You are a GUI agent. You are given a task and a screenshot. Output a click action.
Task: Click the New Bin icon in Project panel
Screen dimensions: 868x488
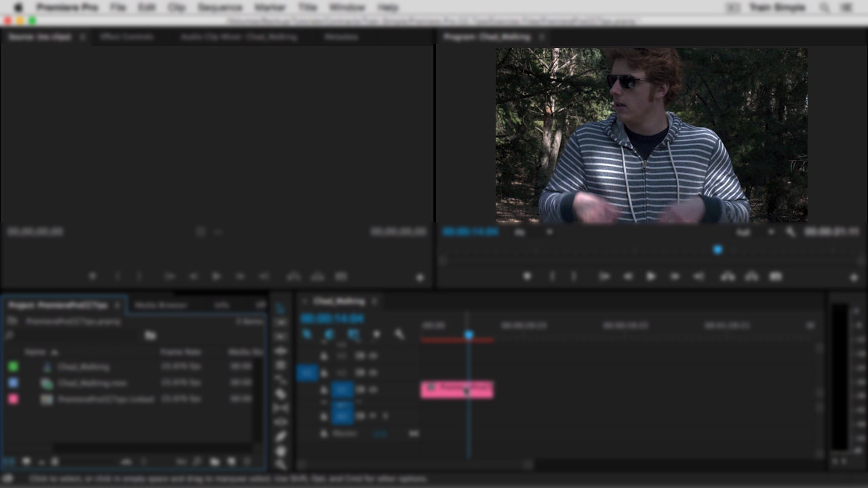[215, 462]
